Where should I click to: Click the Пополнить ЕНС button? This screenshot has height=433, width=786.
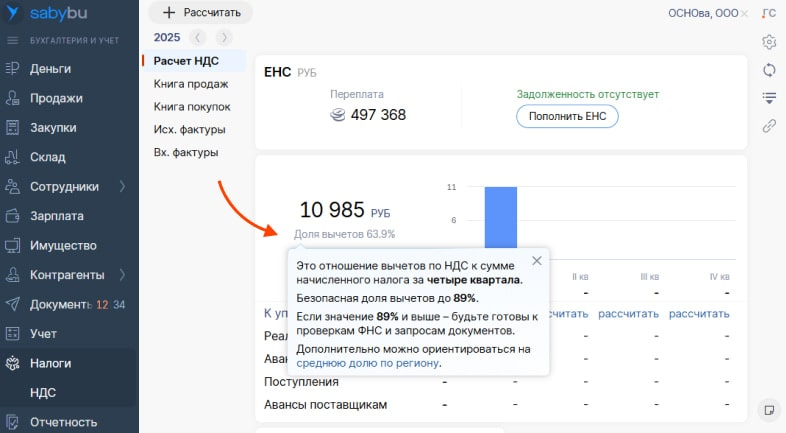567,116
